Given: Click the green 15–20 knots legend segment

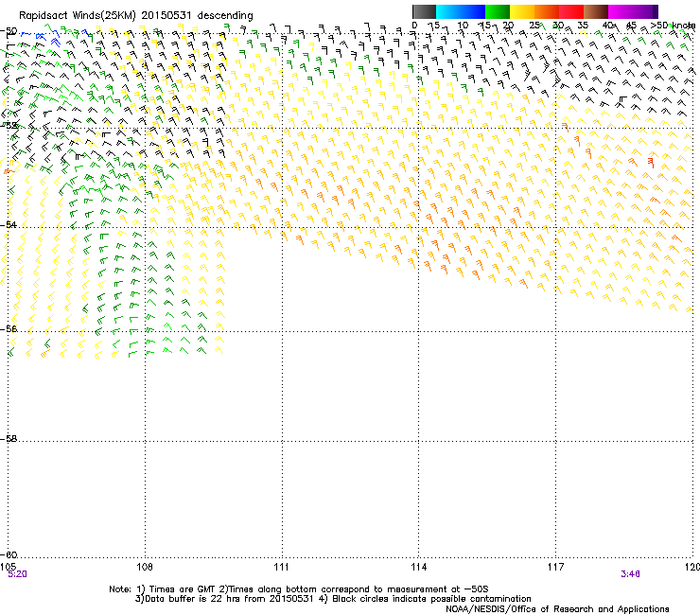Looking at the screenshot, I should pos(498,11).
